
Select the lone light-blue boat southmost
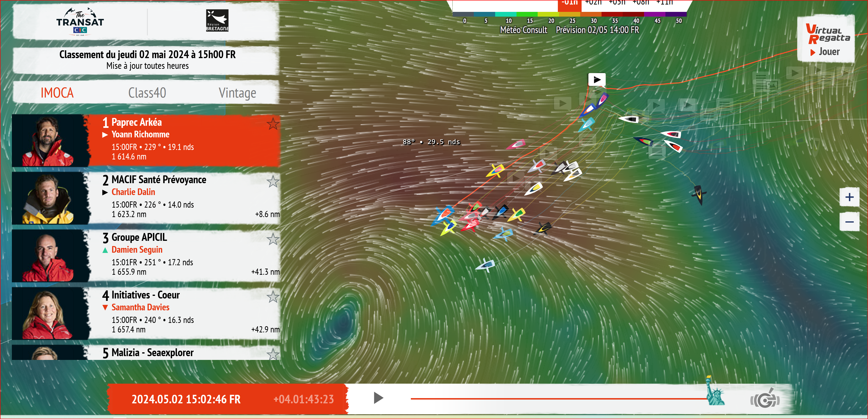click(x=486, y=265)
